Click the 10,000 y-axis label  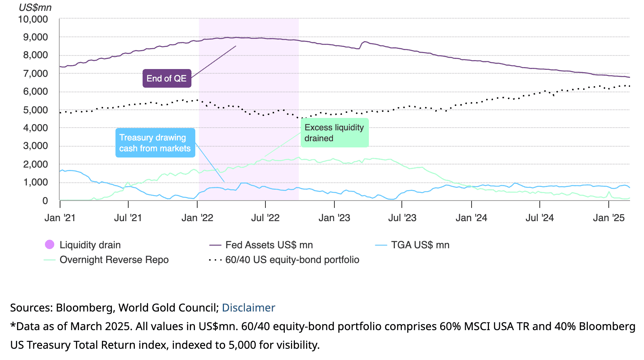[33, 19]
